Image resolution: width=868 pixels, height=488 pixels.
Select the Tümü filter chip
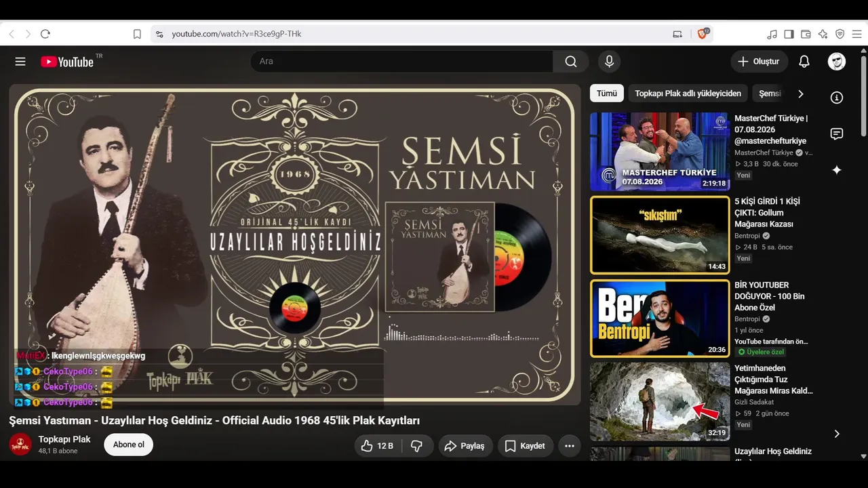click(607, 94)
